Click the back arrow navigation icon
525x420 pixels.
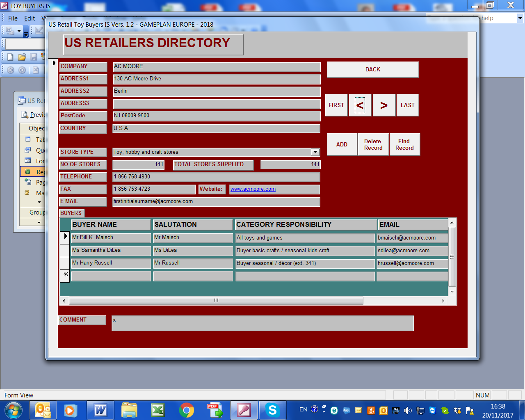11,70
